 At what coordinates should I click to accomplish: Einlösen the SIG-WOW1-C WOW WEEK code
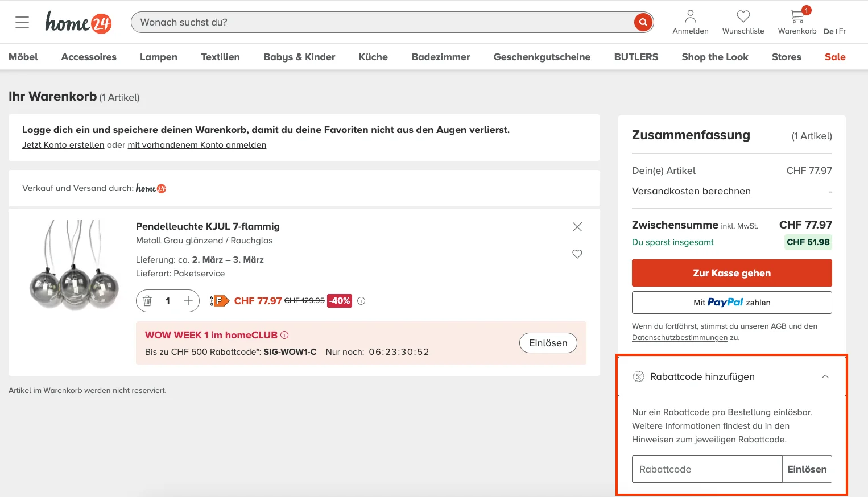[x=548, y=343]
